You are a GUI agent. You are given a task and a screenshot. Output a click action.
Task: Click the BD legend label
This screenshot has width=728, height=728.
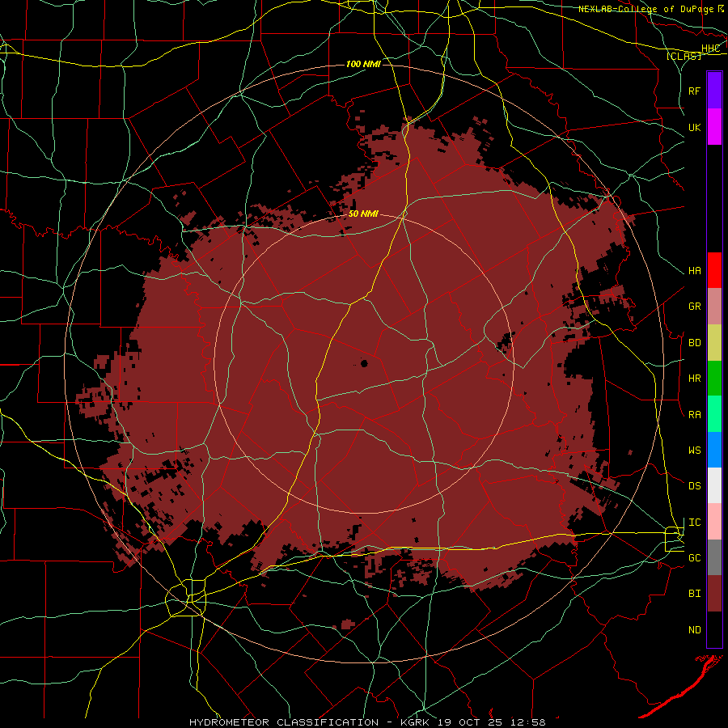coord(694,343)
